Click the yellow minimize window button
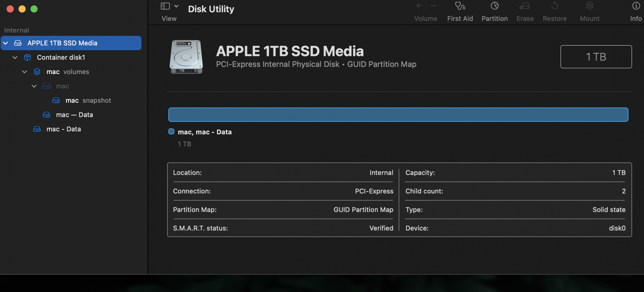 (x=22, y=9)
